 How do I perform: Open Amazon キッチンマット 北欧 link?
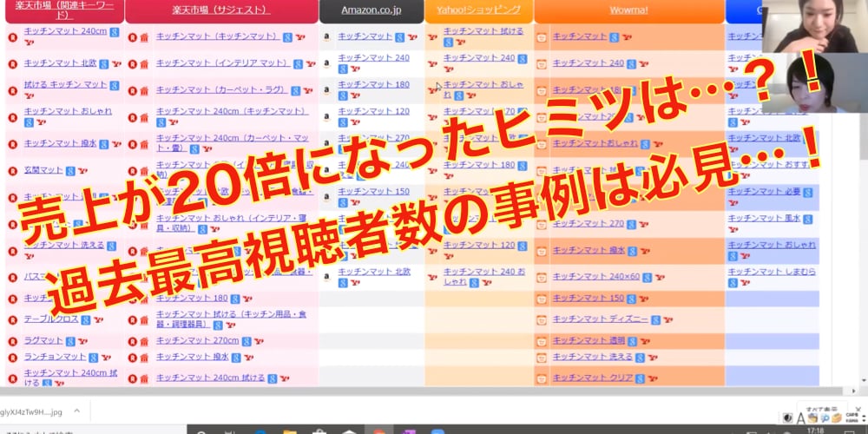pos(374,272)
